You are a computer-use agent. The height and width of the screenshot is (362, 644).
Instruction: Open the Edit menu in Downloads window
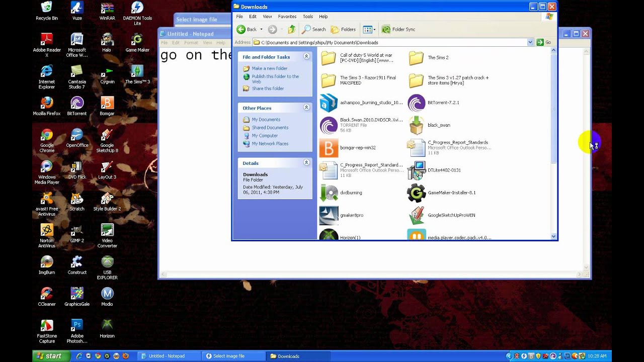[x=253, y=17]
